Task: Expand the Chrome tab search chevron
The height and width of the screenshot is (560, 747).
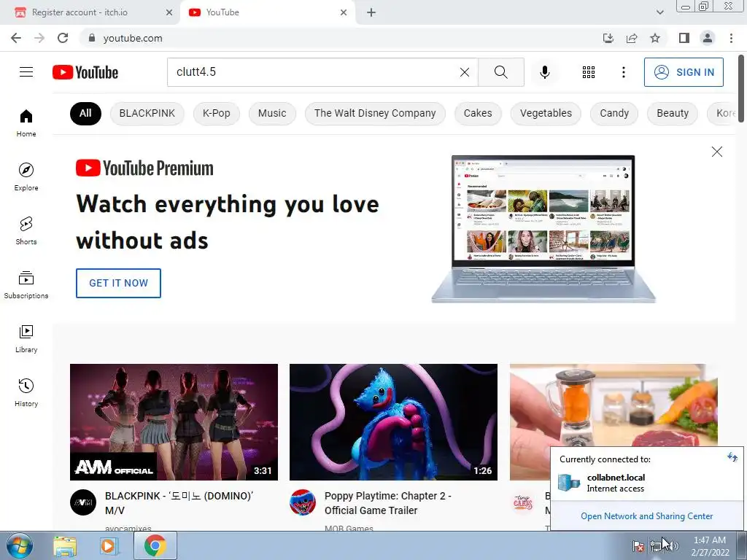Action: 659,12
